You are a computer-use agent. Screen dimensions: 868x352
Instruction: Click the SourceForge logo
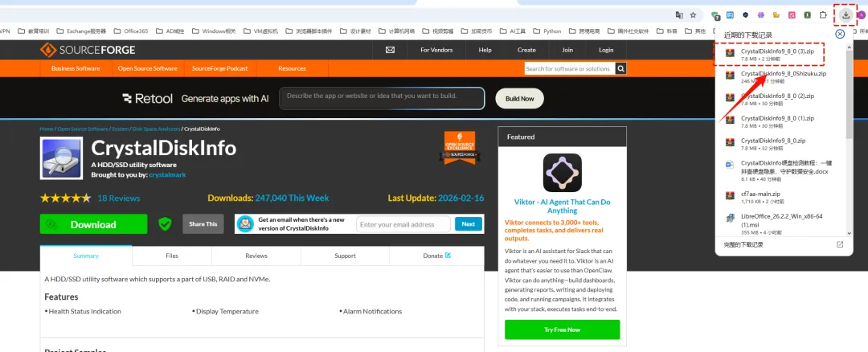(88, 50)
